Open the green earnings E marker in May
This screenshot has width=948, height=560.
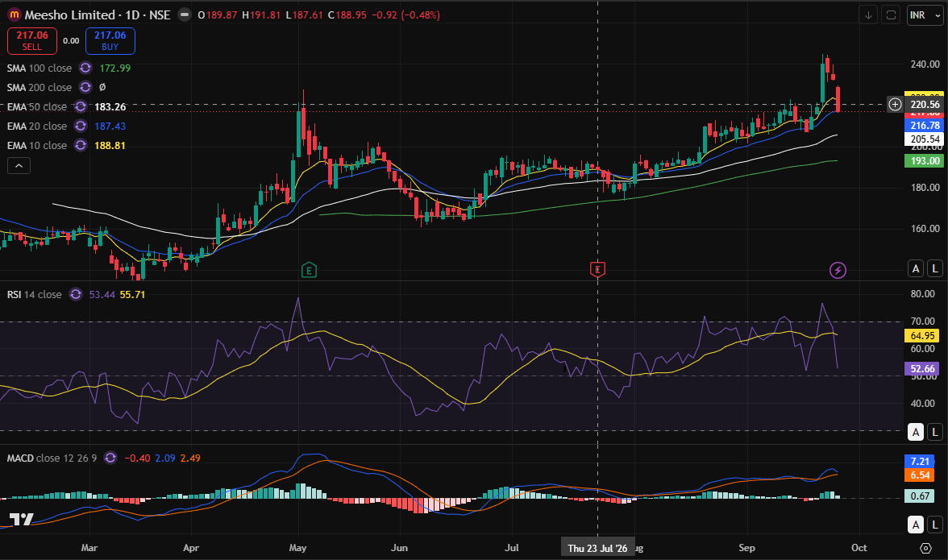309,270
